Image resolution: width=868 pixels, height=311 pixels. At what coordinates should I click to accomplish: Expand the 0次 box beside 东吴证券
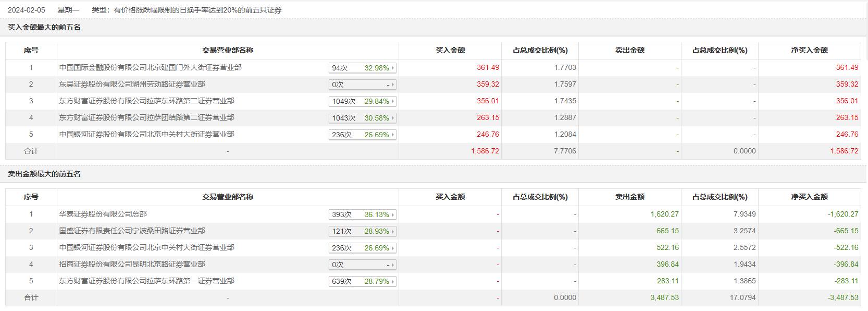coord(363,85)
